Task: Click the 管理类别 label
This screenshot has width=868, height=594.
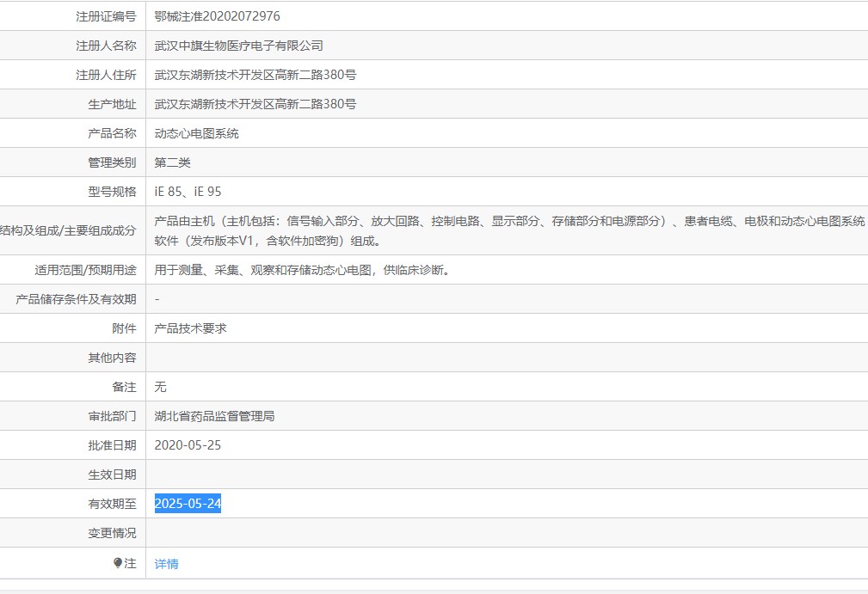Action: pos(112,162)
